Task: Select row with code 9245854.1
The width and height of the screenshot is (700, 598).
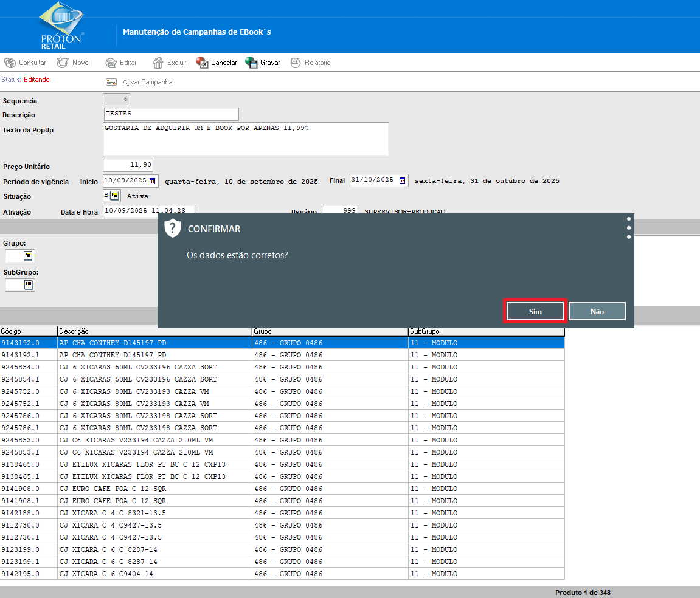Action: [x=282, y=379]
